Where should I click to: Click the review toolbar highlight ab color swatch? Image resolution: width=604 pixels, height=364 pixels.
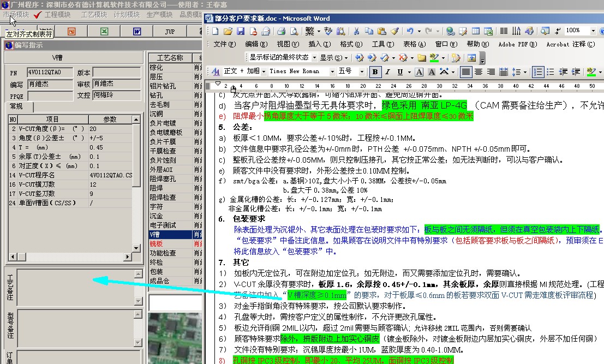(434, 58)
